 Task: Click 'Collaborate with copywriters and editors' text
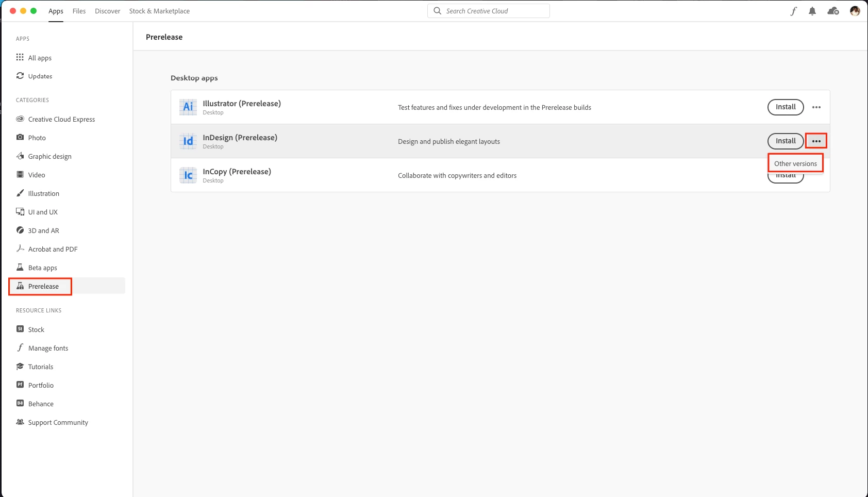[457, 175]
